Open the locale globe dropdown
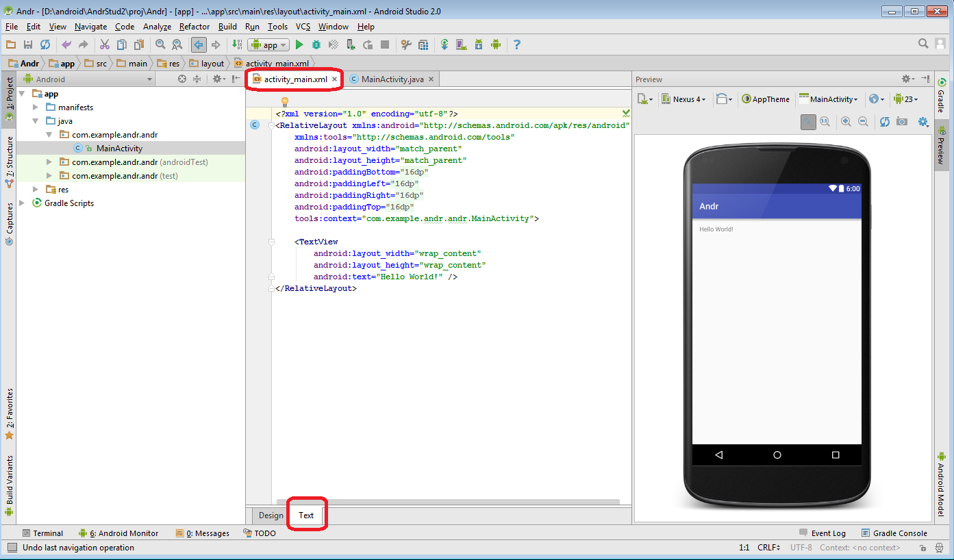 pyautogui.click(x=877, y=99)
